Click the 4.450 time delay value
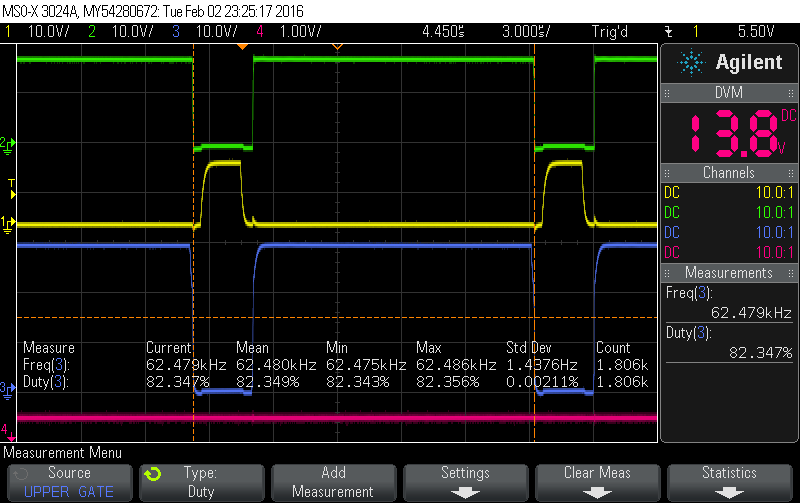The width and height of the screenshot is (800, 503). pos(443,32)
